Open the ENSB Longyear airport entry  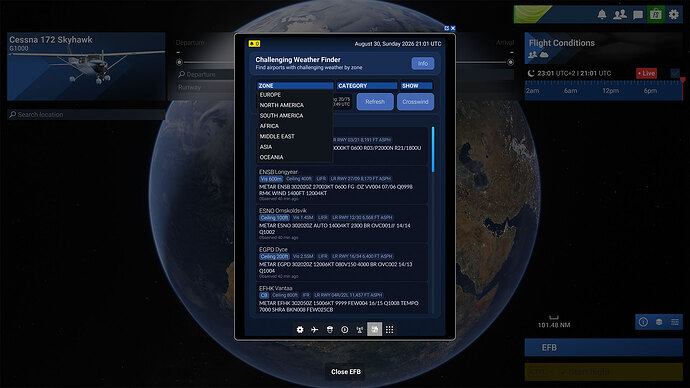pyautogui.click(x=342, y=184)
